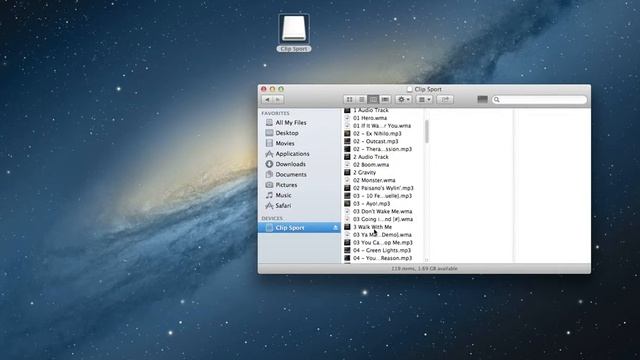Select file 03 - 10 Fe...uelle].mp3
This screenshot has width=640, height=360.
coord(383,196)
